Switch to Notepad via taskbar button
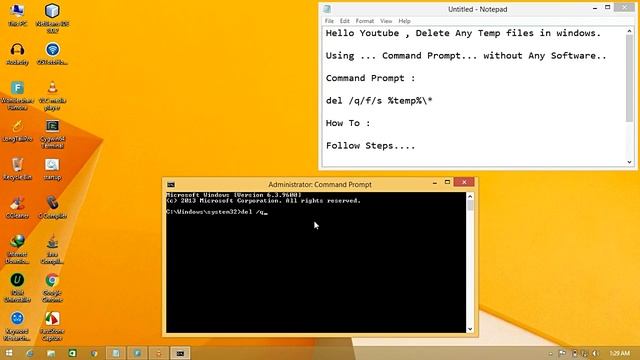 116,353
